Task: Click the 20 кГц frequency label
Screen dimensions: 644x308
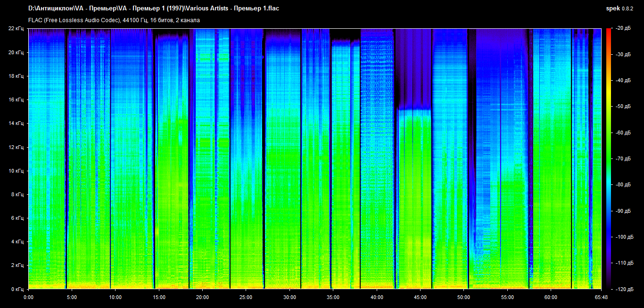Action: point(16,52)
